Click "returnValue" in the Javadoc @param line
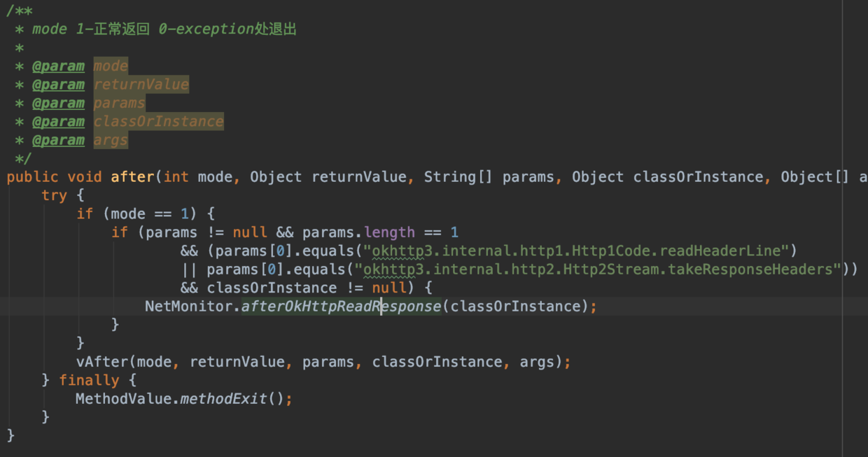This screenshot has width=868, height=457. 141,85
